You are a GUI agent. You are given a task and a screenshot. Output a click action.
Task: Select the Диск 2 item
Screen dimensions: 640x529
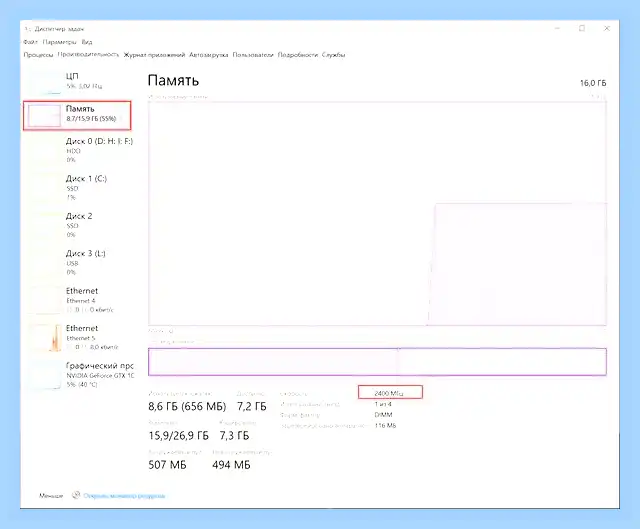click(x=78, y=225)
